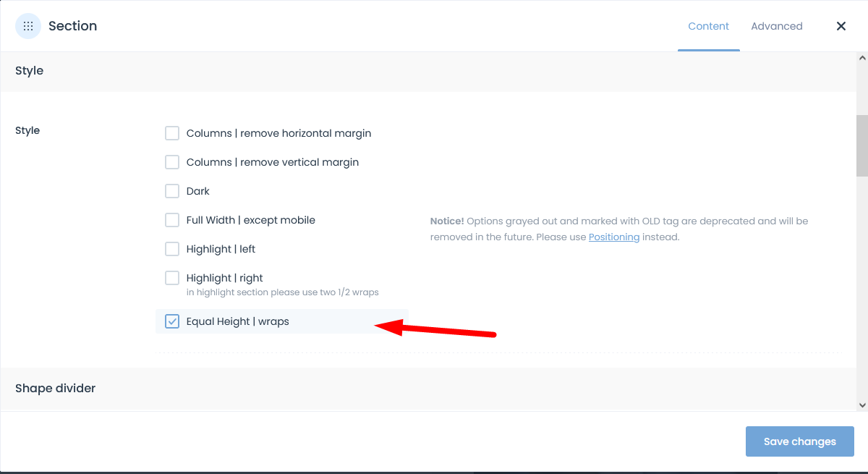Toggle the Highlight right checkbox
The image size is (868, 474).
point(172,278)
